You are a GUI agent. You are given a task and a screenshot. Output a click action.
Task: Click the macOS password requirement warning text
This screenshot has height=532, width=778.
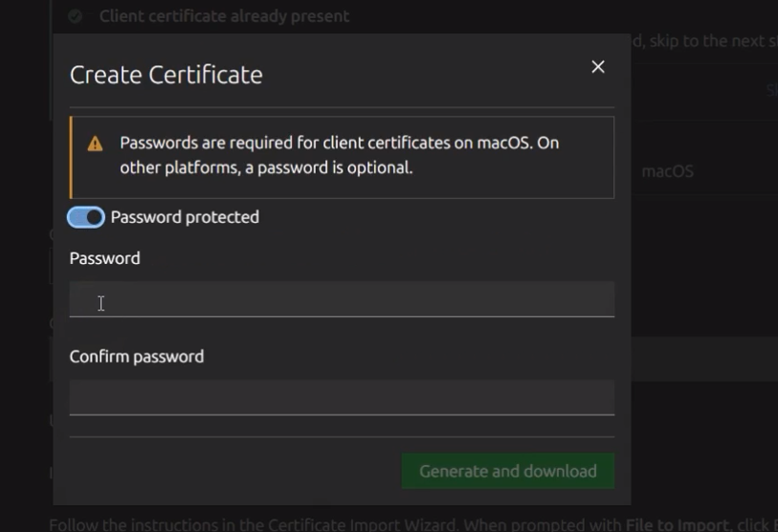pos(339,155)
